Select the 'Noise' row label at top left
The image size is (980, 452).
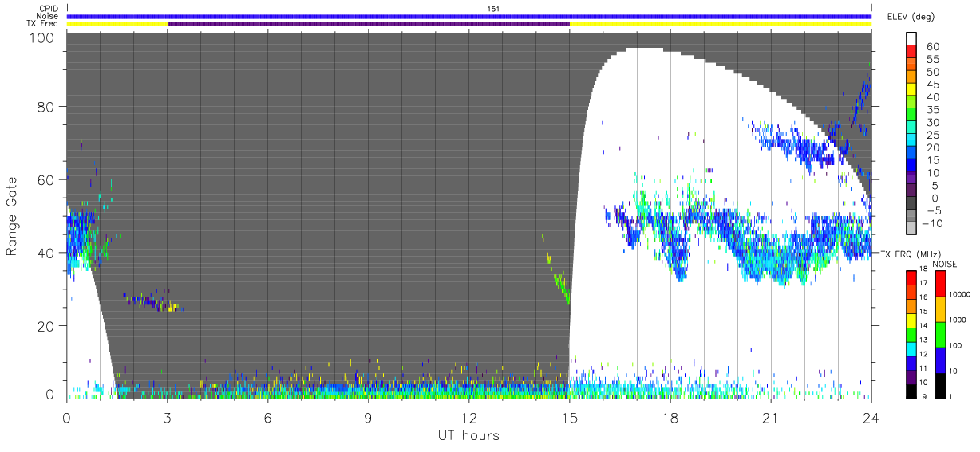tap(48, 16)
